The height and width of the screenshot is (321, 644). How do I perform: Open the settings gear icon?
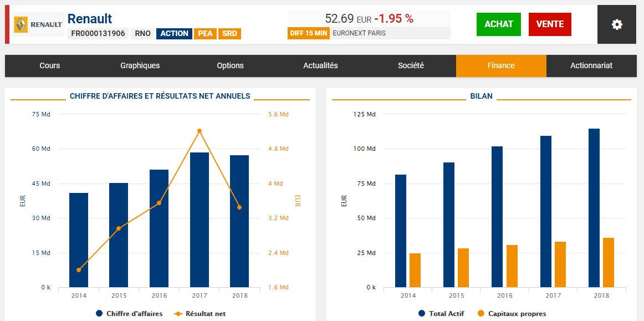tap(617, 24)
